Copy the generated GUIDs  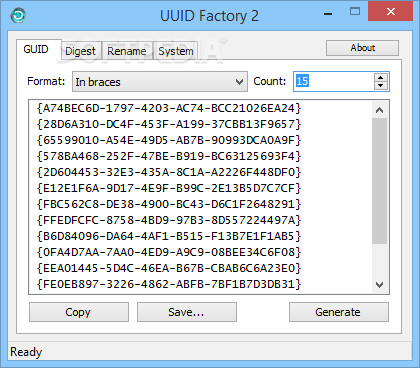pyautogui.click(x=79, y=312)
